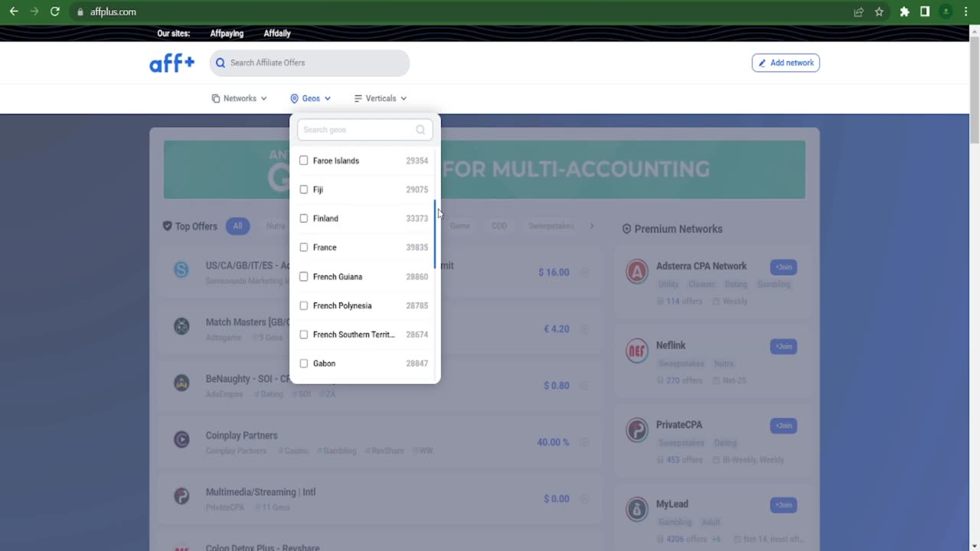Click the share page icon in address bar
Image resolution: width=980 pixels, height=551 pixels.
pyautogui.click(x=858, y=11)
